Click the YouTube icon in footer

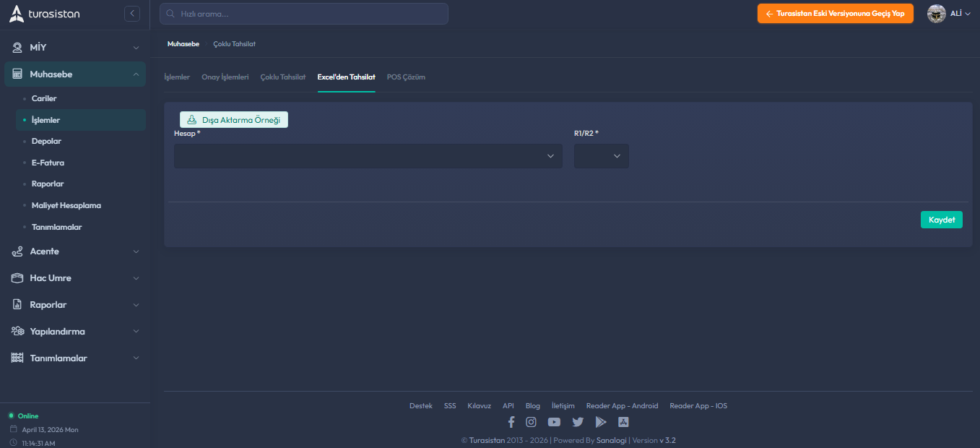click(x=554, y=422)
